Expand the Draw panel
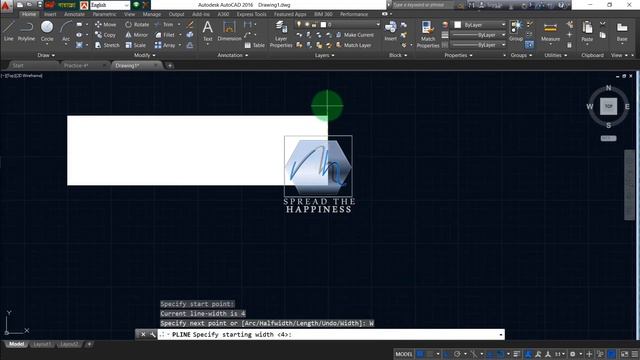Screen dimensions: 640x360 coord(46,55)
